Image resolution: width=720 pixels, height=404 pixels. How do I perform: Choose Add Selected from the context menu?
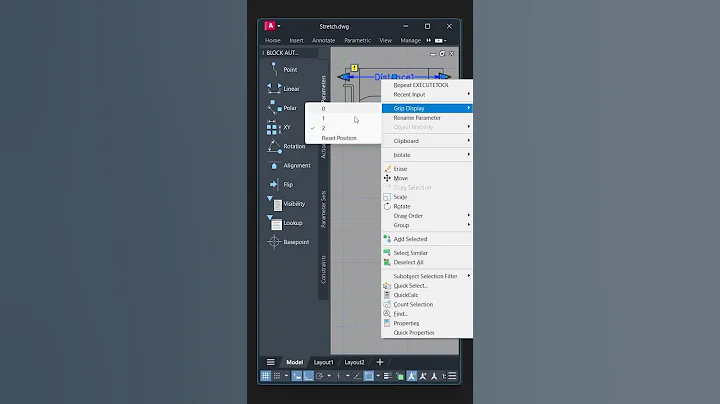click(427, 239)
